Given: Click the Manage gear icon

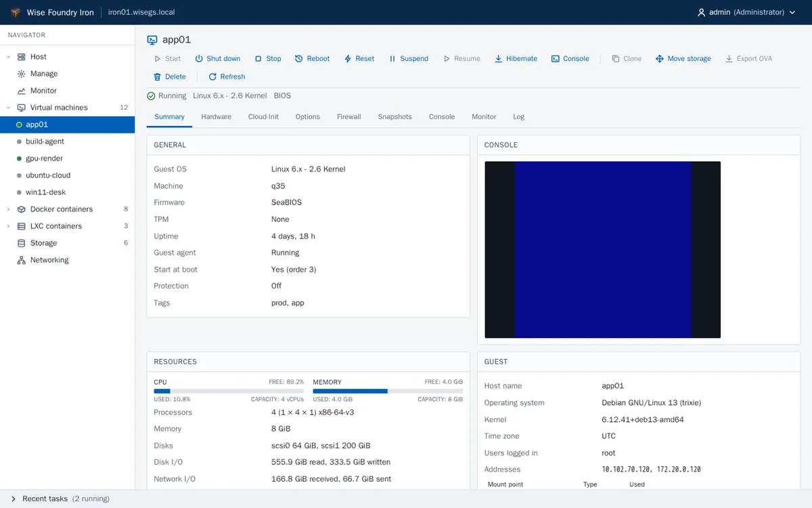Looking at the screenshot, I should (22, 74).
